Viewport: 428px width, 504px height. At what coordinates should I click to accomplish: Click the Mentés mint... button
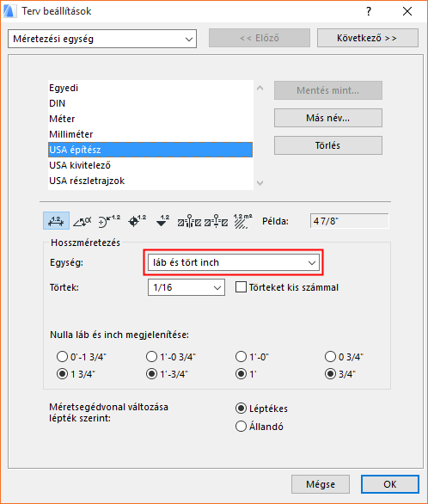[x=328, y=90]
